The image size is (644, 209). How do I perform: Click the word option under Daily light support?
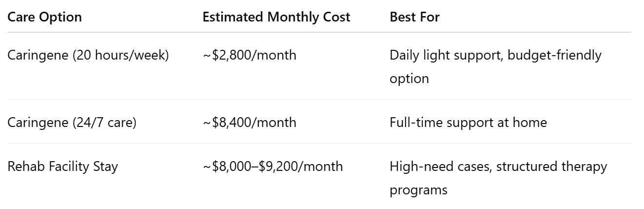(x=409, y=79)
